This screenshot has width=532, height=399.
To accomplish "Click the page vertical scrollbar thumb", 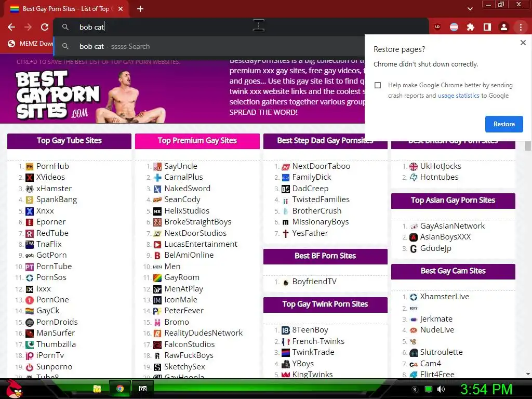I will [x=528, y=145].
